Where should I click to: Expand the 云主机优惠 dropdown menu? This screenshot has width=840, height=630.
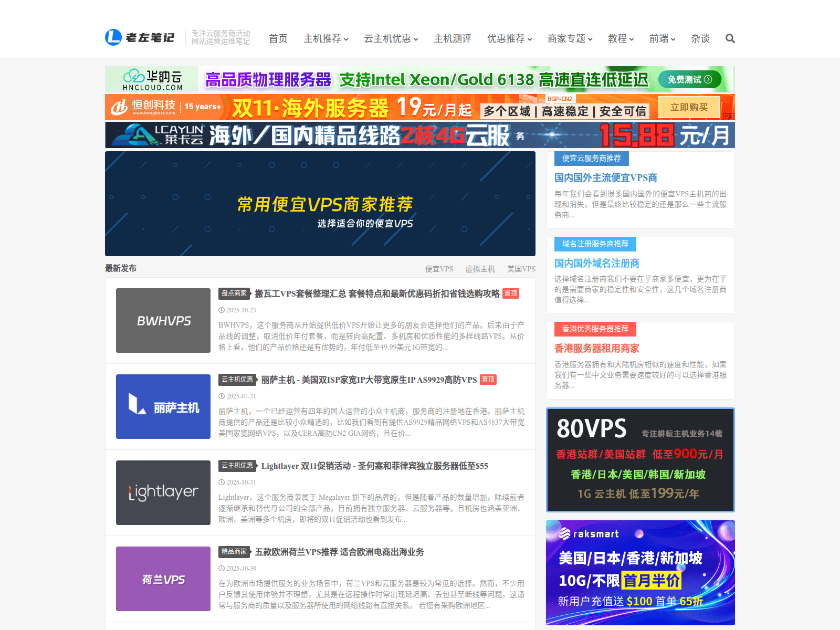(391, 38)
